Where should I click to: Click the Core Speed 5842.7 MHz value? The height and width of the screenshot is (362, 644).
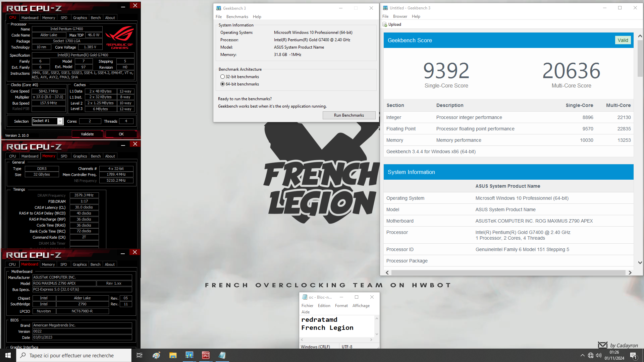tap(49, 91)
